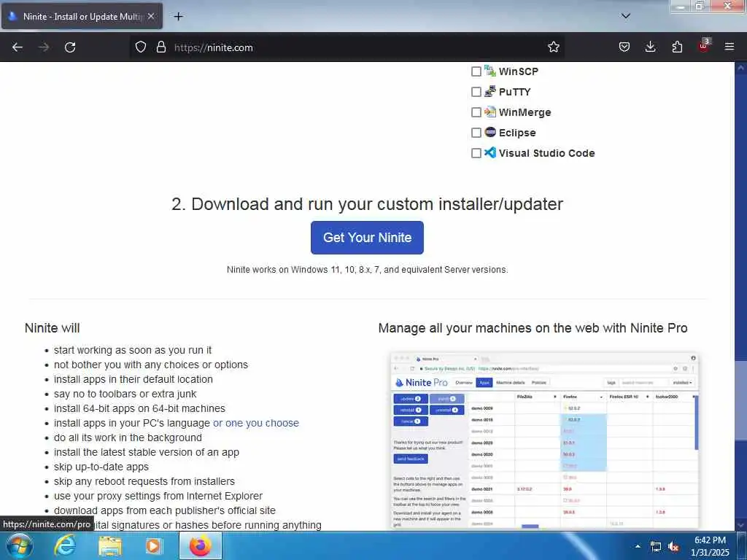The width and height of the screenshot is (747, 560).
Task: Click 'say no to toolbars or extra junk'
Action: click(x=125, y=394)
